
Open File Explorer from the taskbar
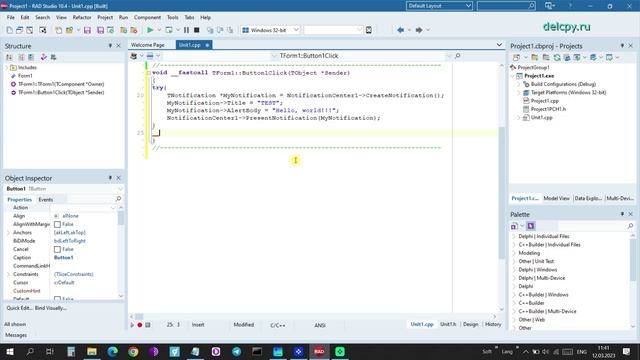click(x=92, y=351)
